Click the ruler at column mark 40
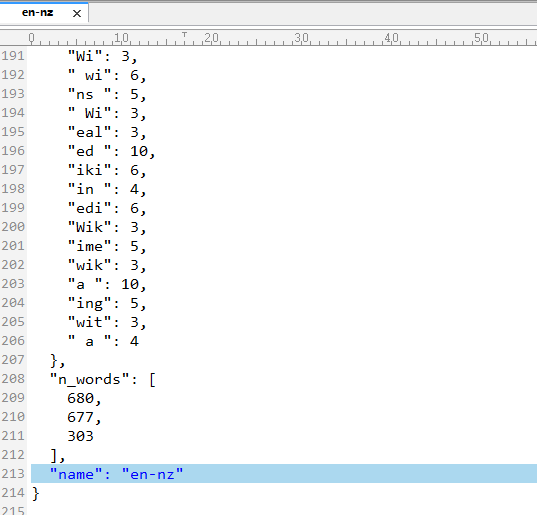This screenshot has width=537, height=515. tap(391, 38)
